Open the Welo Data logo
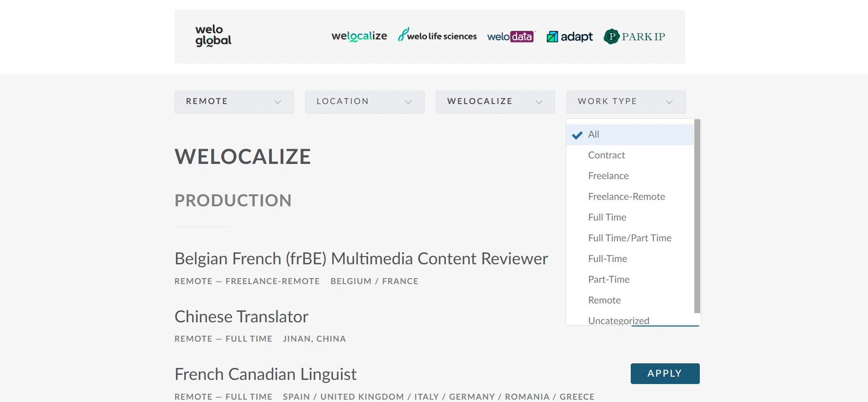Image resolution: width=868 pixels, height=402 pixels. 511,36
